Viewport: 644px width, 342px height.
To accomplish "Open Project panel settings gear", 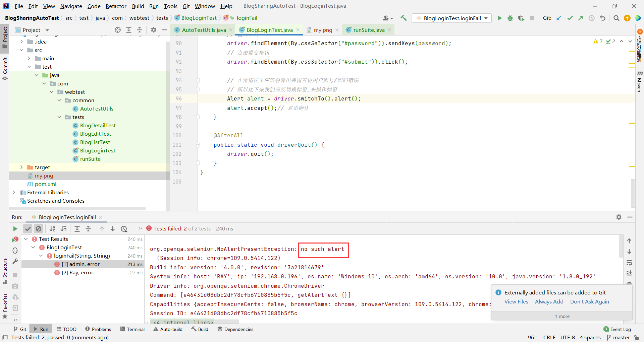I will 154,30.
